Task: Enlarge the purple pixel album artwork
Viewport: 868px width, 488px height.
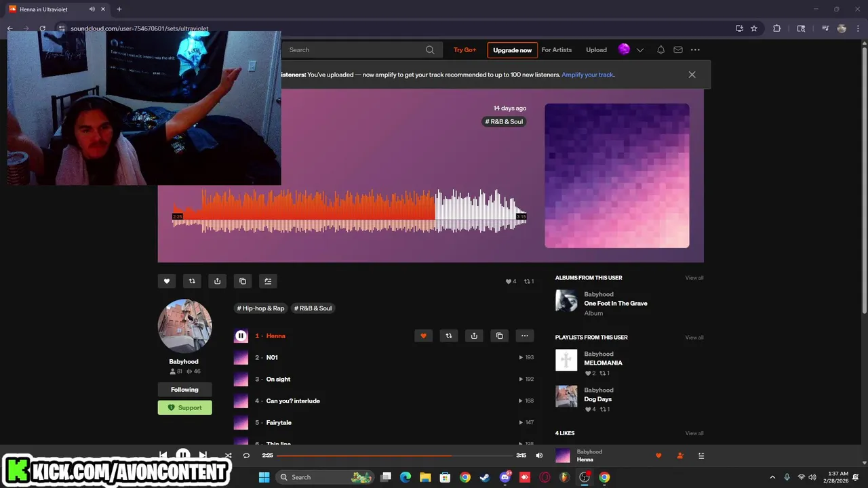Action: 616,176
